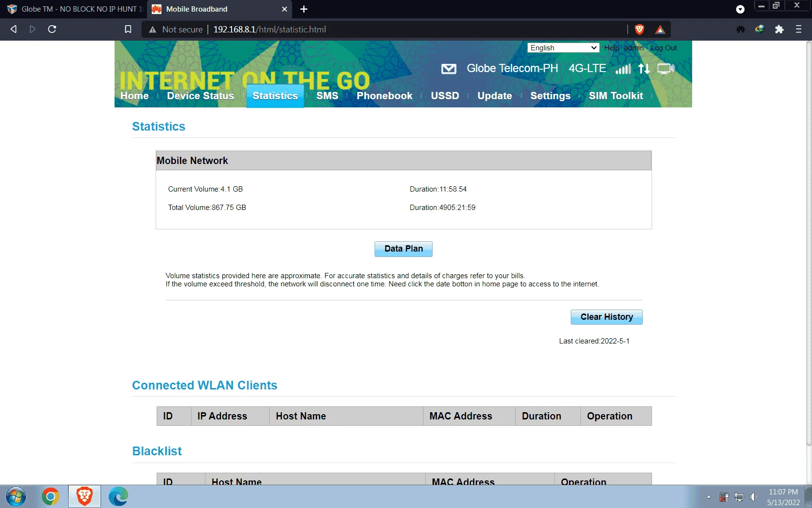The height and width of the screenshot is (508, 812).
Task: Reload the page
Action: coord(52,29)
